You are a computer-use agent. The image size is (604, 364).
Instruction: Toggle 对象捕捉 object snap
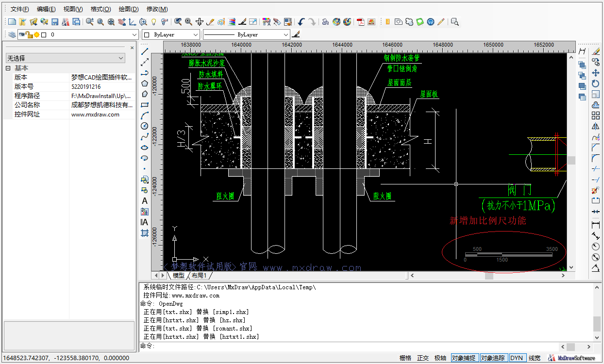point(464,358)
